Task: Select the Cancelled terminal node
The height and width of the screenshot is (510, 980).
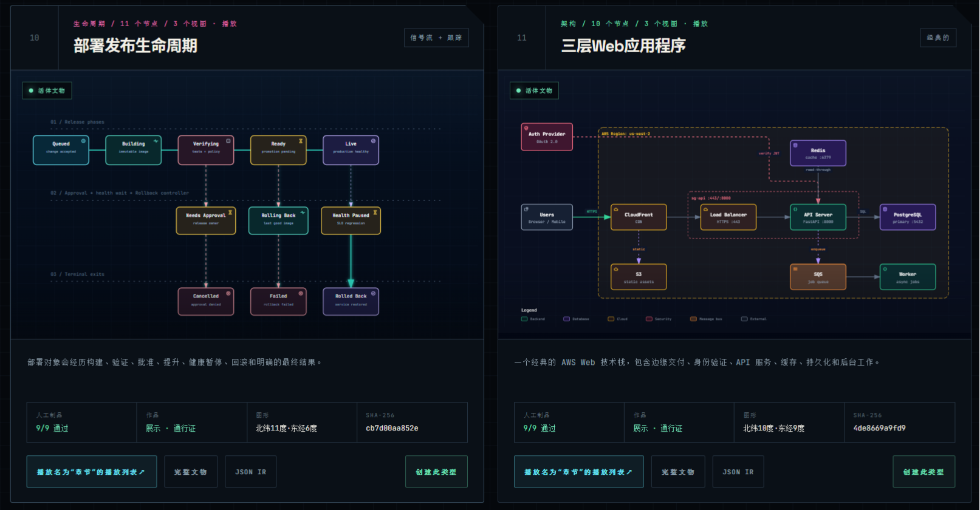Action: click(206, 301)
